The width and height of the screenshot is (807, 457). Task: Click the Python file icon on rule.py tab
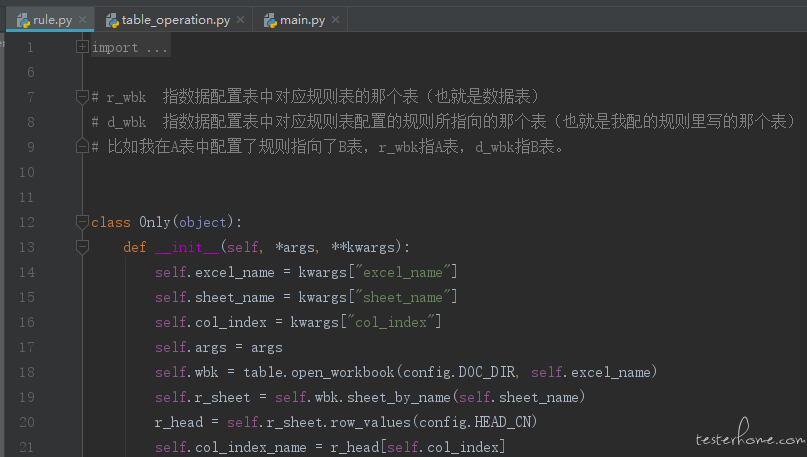click(23, 21)
